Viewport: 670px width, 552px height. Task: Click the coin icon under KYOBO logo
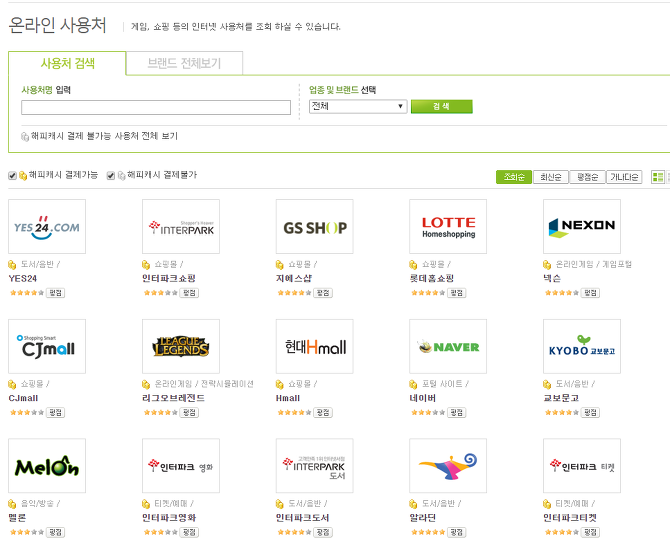pos(547,385)
